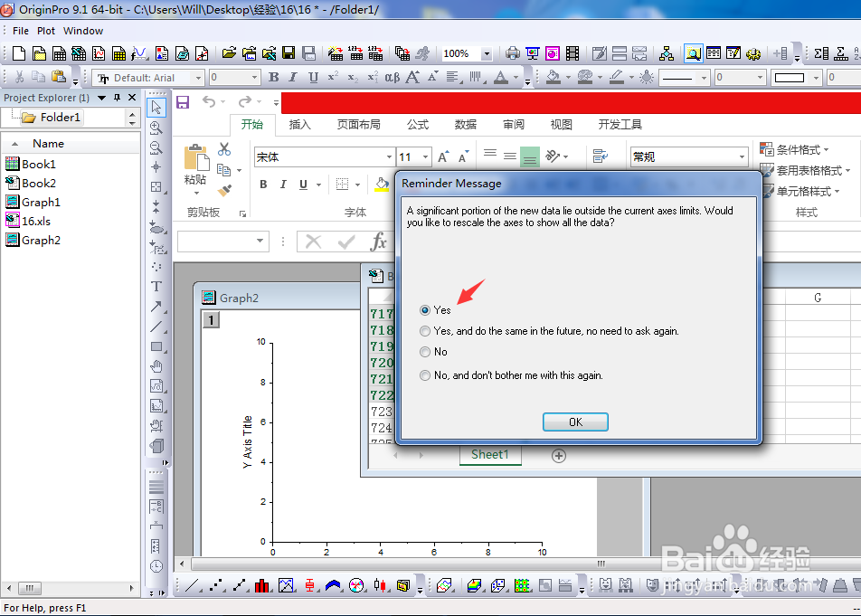
Task: Open the number format dropdown
Action: click(742, 157)
